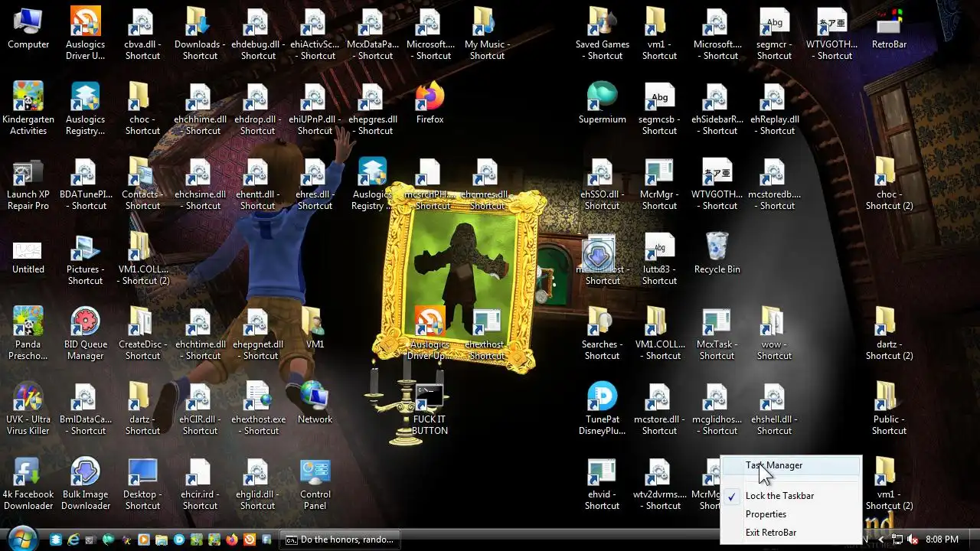Select the FUCK IT BUTTON shortcut
This screenshot has height=551, width=980.
430,409
